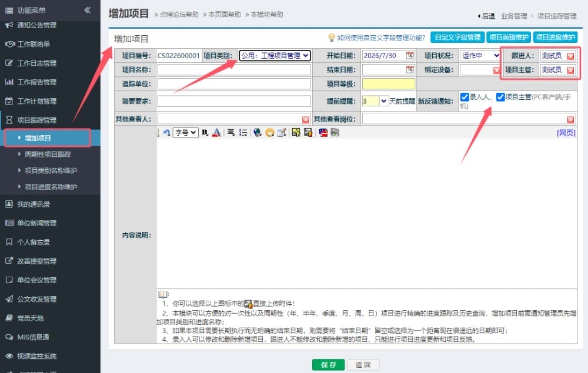The width and height of the screenshot is (588, 373).
Task: Clear the 跟进人 field with red X
Action: [x=570, y=56]
